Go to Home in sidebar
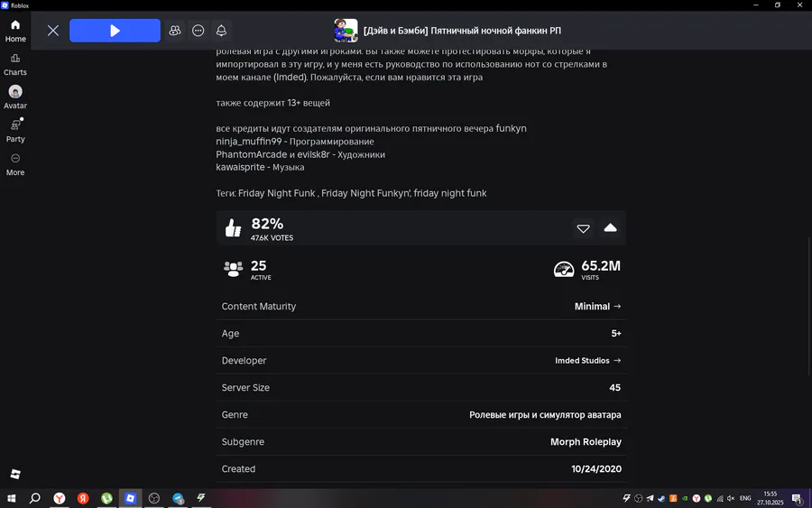The width and height of the screenshot is (812, 508). click(x=15, y=31)
